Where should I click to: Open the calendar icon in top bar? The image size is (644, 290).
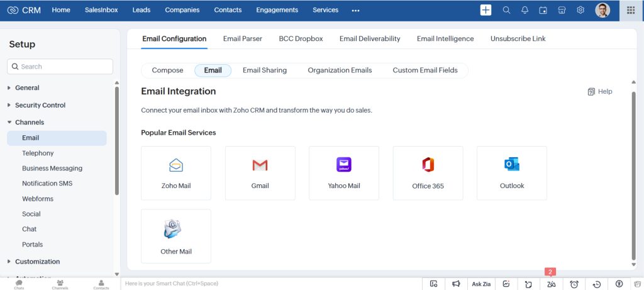coord(543,10)
